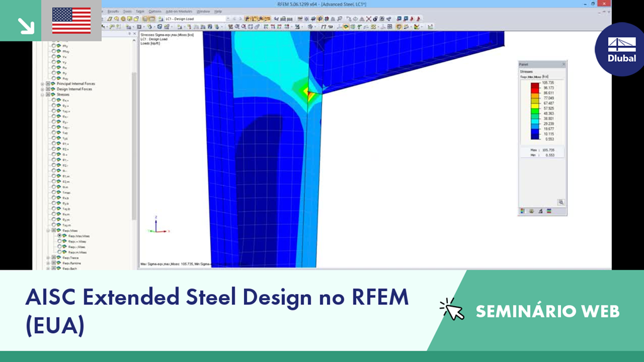Click the Stresses node results icon

[53, 94]
